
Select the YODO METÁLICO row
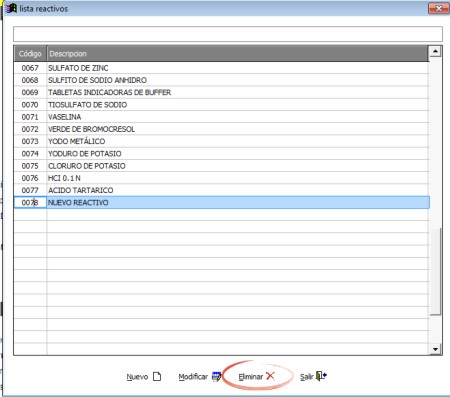pyautogui.click(x=222, y=141)
